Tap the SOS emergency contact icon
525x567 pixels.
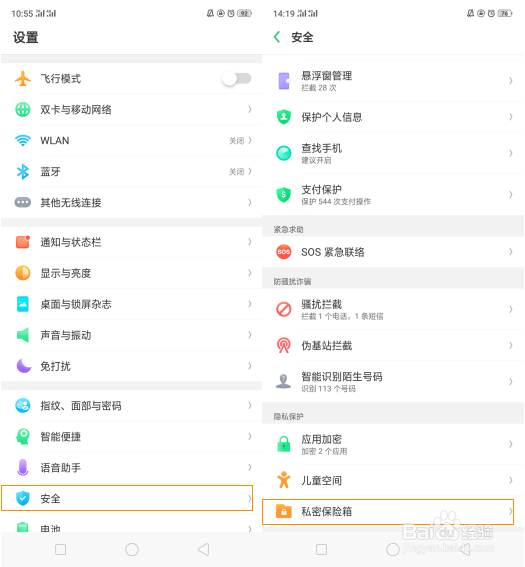click(x=283, y=252)
